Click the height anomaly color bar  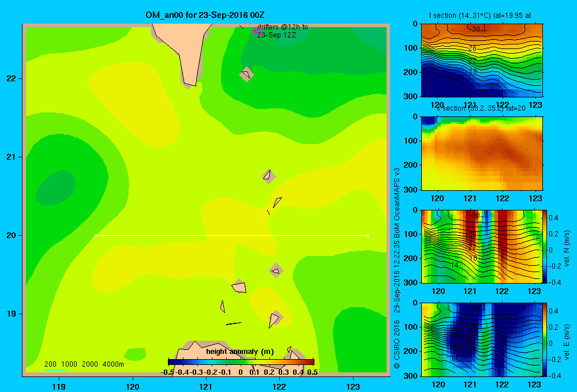click(x=241, y=362)
